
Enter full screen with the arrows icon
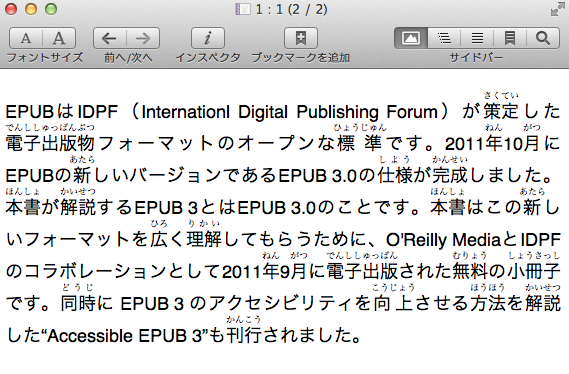click(x=557, y=9)
